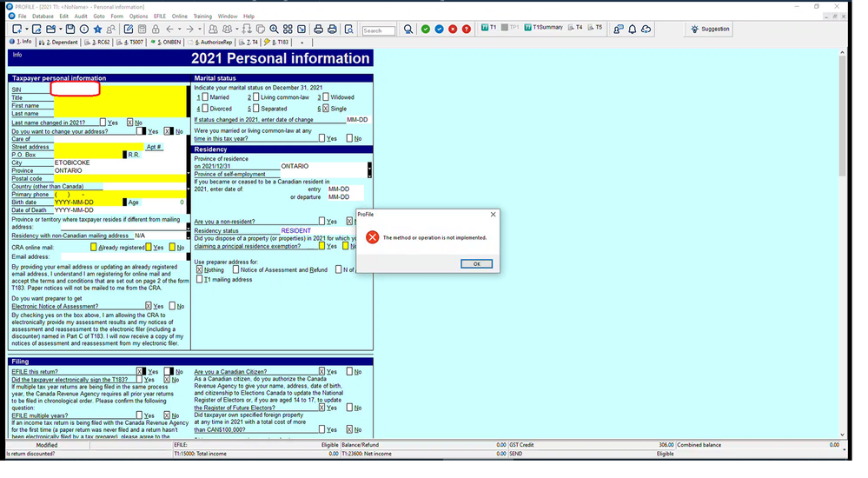Click the green checkmark circle icon
This screenshot has height=478, width=868.
[x=426, y=30]
